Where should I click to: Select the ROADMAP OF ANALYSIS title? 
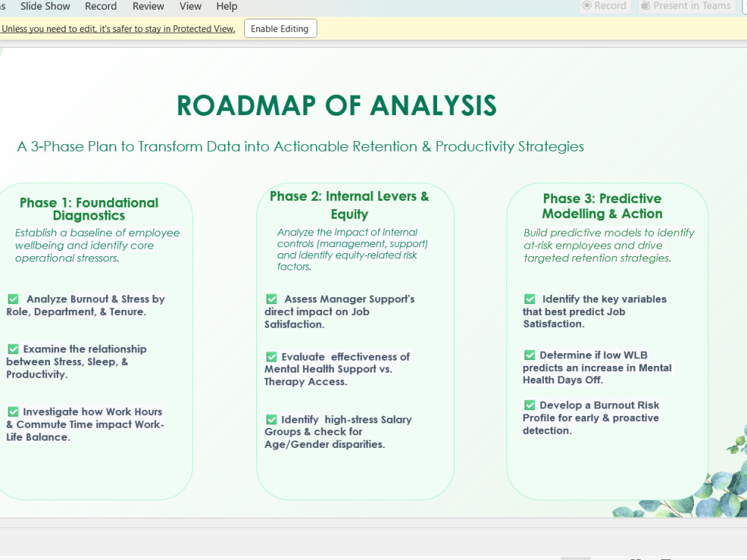(336, 105)
